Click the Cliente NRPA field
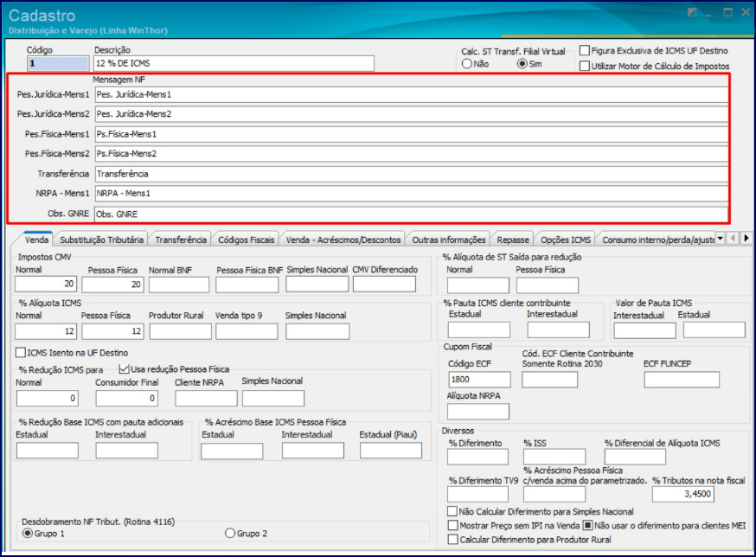Screen dimensions: 756x557 tap(207, 399)
